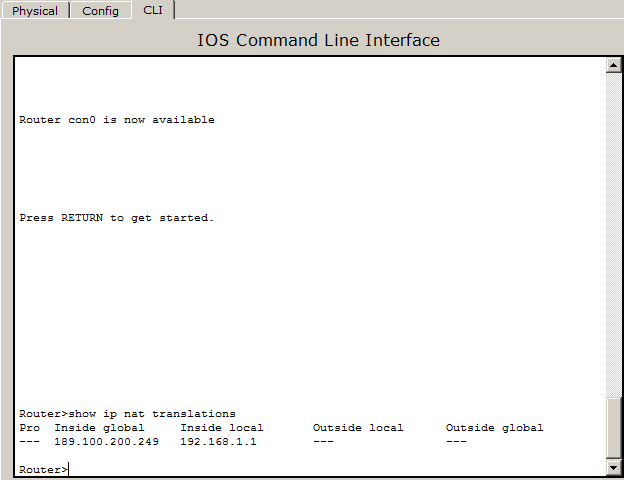
Task: Switch to the Physical tab
Action: [35, 11]
